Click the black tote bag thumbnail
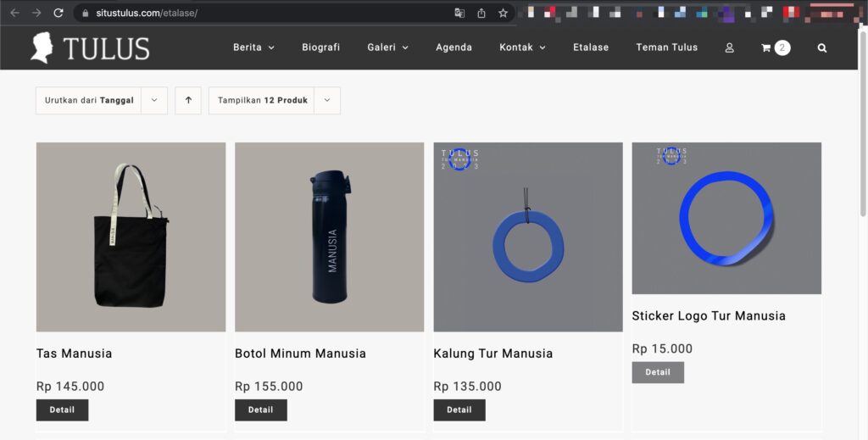 click(x=131, y=237)
